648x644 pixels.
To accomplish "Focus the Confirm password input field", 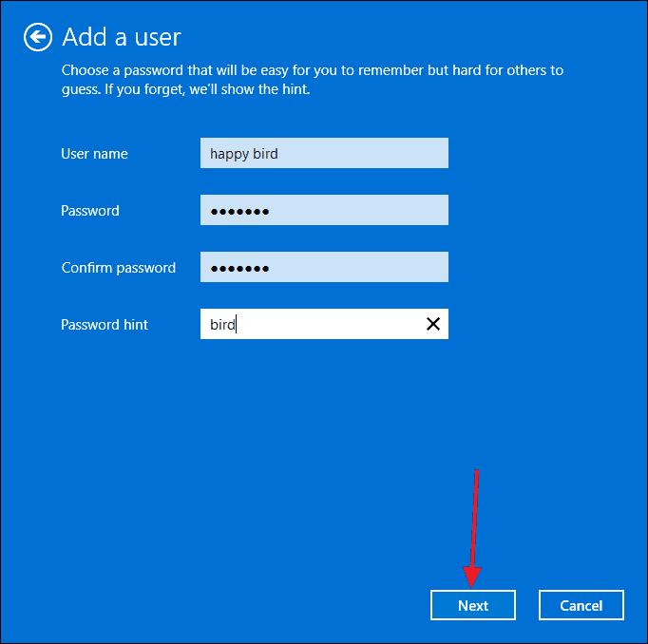I will tap(324, 267).
